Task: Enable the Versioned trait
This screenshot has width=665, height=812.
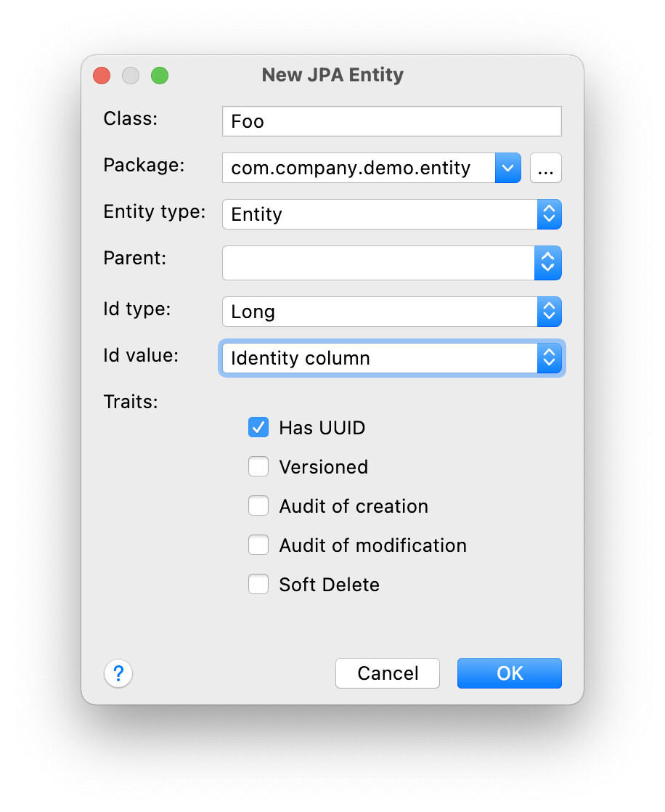Action: coord(258,466)
